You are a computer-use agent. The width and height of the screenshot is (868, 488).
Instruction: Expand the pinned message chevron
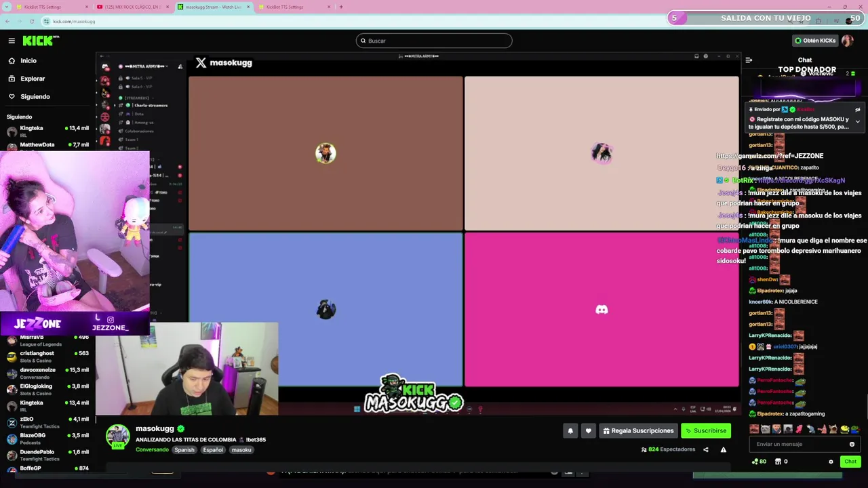[858, 122]
